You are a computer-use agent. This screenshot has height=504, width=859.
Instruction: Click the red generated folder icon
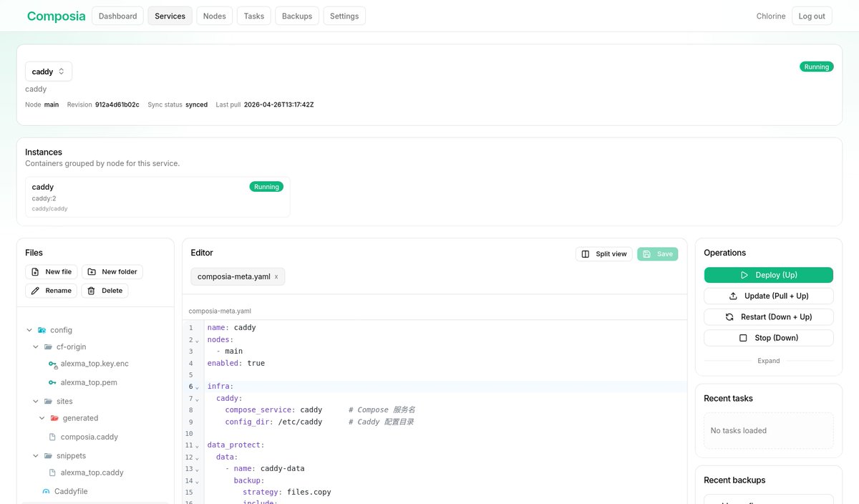[54, 418]
